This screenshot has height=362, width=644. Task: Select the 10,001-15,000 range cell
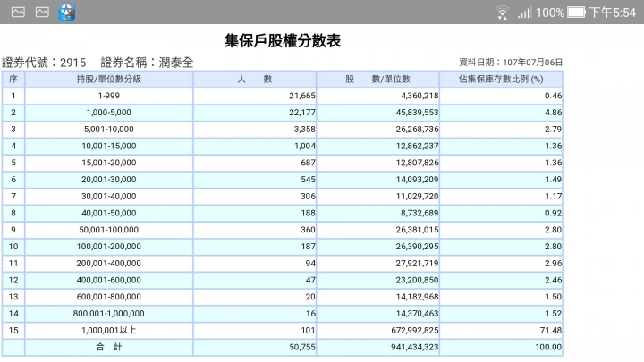pyautogui.click(x=109, y=146)
